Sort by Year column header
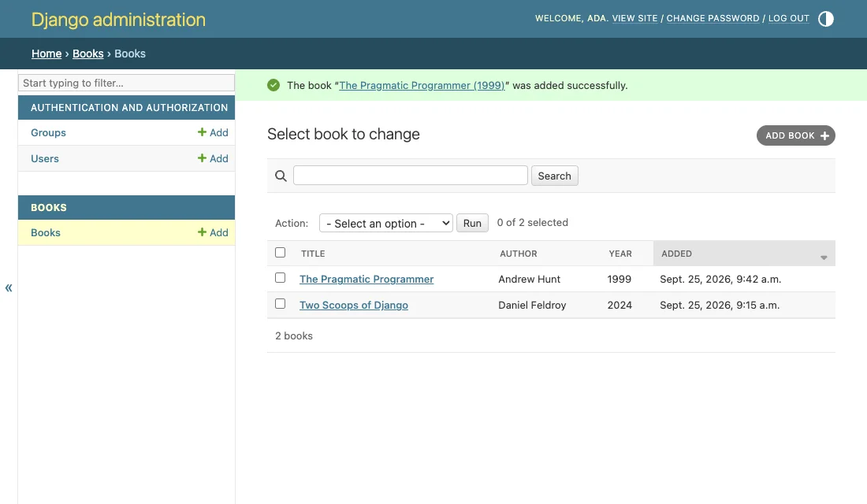This screenshot has width=867, height=504. pyautogui.click(x=620, y=254)
